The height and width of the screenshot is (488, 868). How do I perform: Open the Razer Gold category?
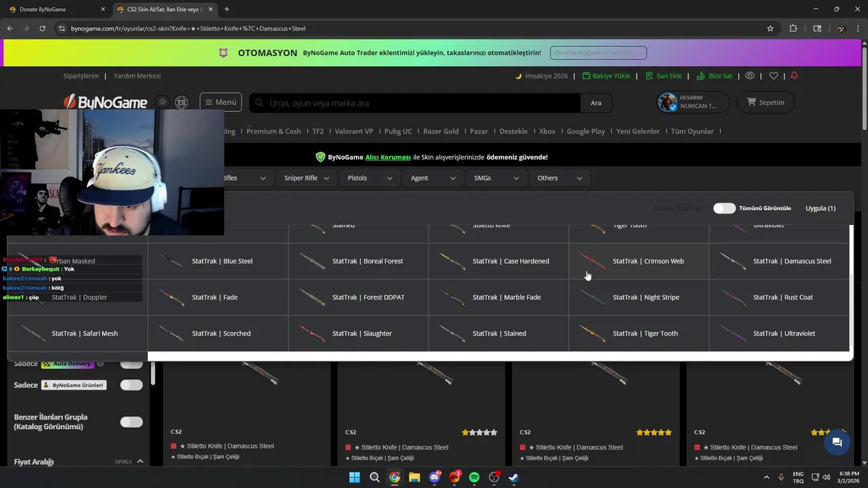pyautogui.click(x=441, y=131)
